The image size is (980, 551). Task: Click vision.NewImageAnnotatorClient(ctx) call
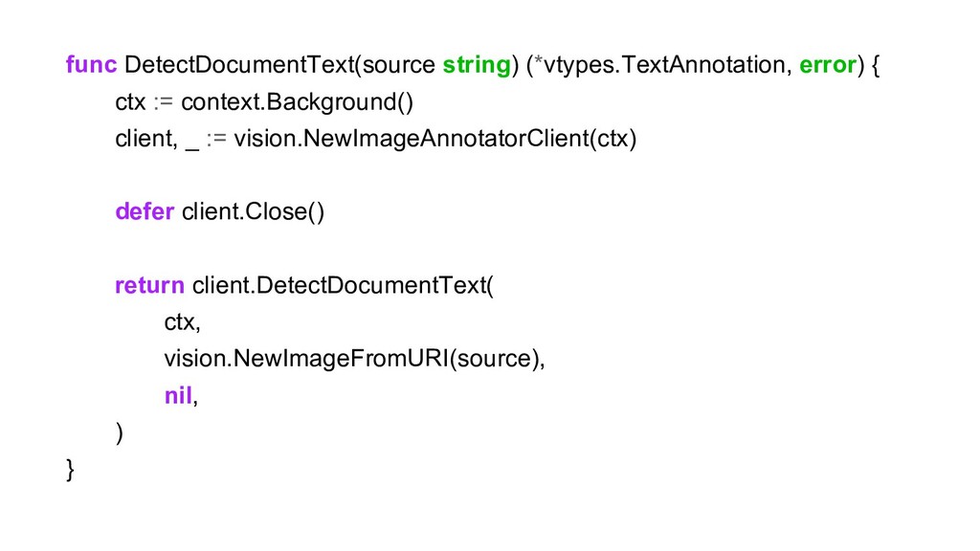(x=435, y=139)
